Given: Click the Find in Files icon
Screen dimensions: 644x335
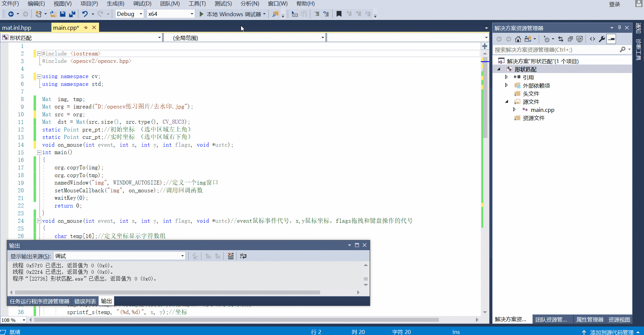Looking at the screenshot, I should [x=276, y=14].
